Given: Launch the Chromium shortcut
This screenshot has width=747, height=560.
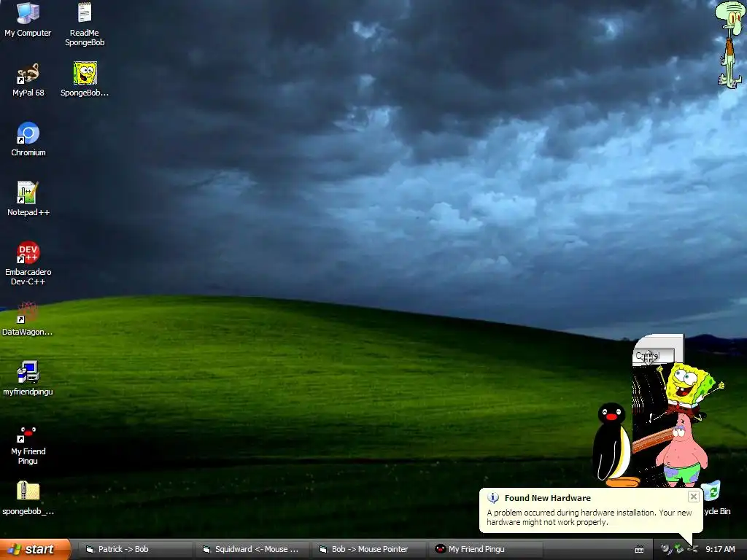Looking at the screenshot, I should point(28,139).
